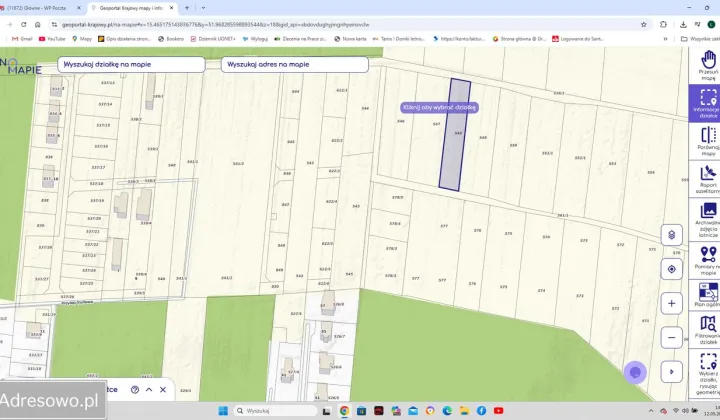The width and height of the screenshot is (720, 420).
Task: Open Plan ogólny in sidebar
Action: coord(708,294)
